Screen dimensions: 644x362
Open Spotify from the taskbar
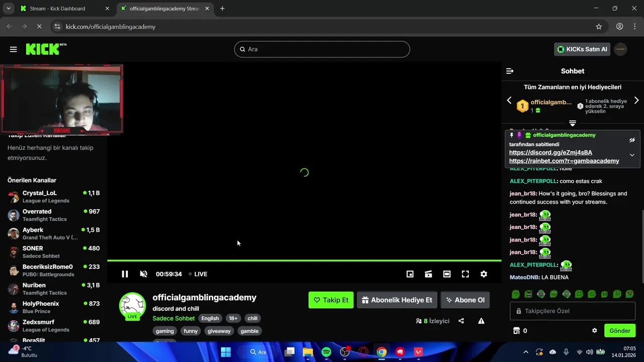[326, 352]
